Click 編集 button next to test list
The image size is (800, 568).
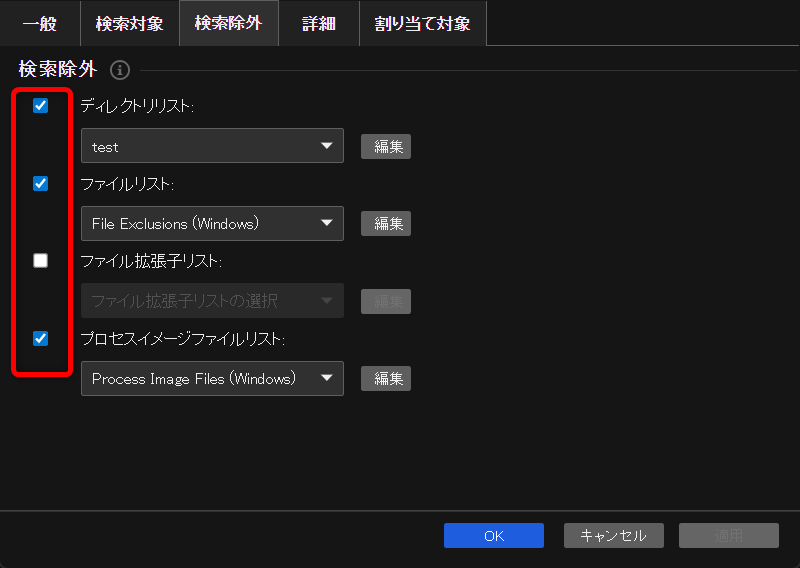(386, 146)
